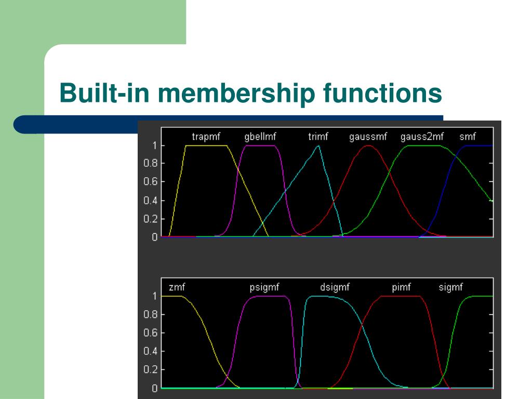Image resolution: width=532 pixels, height=399 pixels.
Task: Click the 'sigmf' label in the bottom plot
Action: (450, 288)
